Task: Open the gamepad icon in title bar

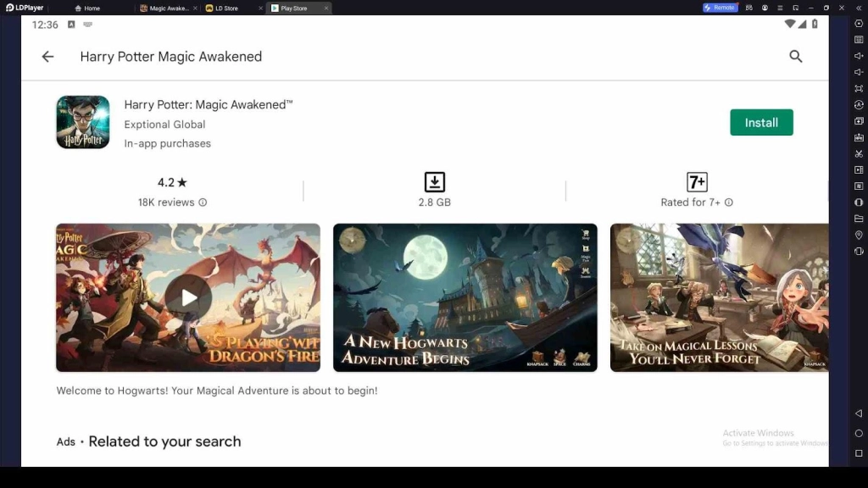Action: click(x=749, y=8)
